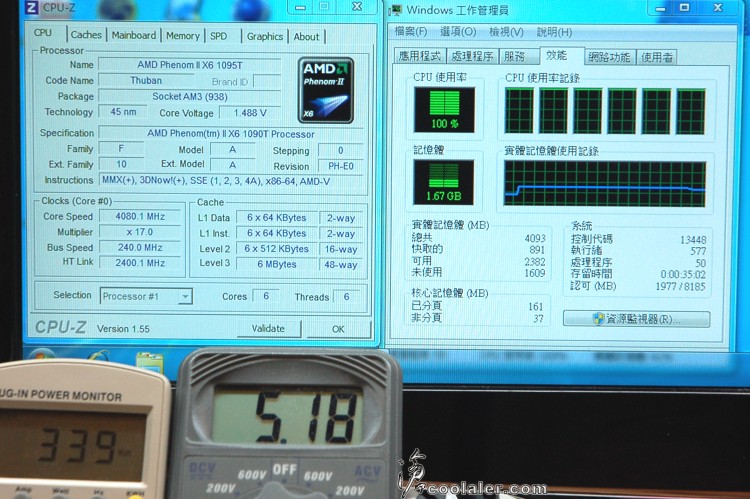
Task: Click the CPU usage 100 % meter
Action: tap(444, 110)
